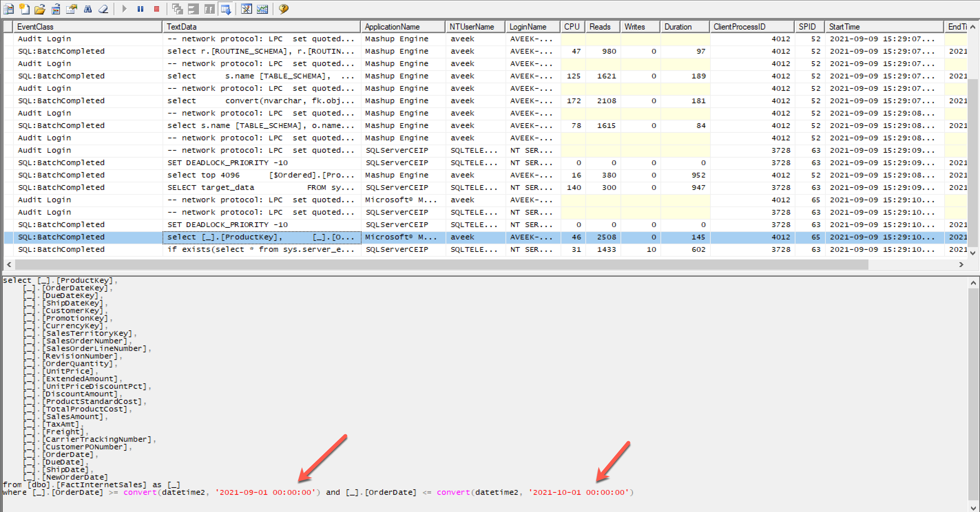Open SQL Profiler help
This screenshot has height=512, width=980.
pos(283,9)
